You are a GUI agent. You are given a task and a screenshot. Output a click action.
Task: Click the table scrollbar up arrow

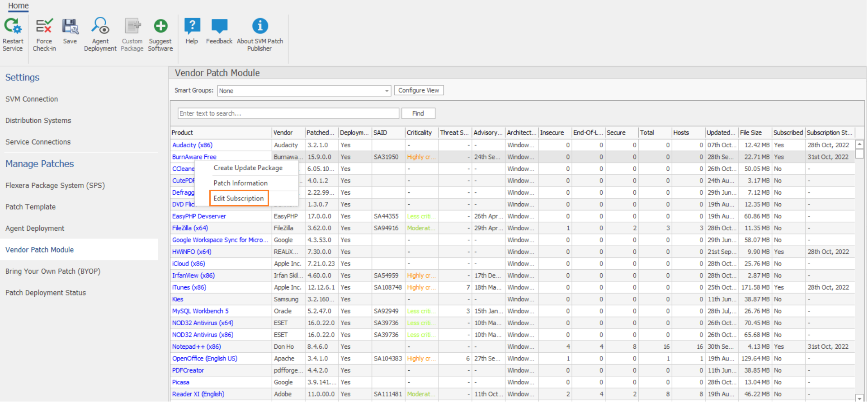860,144
